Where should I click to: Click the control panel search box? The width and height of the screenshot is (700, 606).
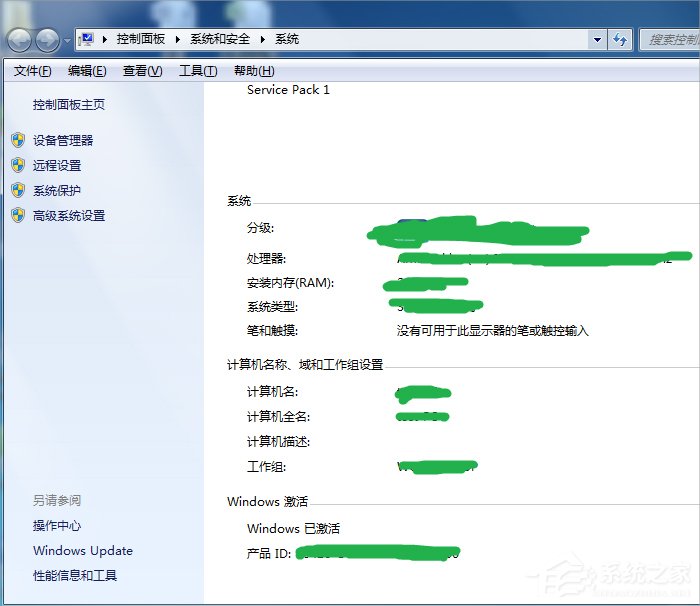[670, 40]
